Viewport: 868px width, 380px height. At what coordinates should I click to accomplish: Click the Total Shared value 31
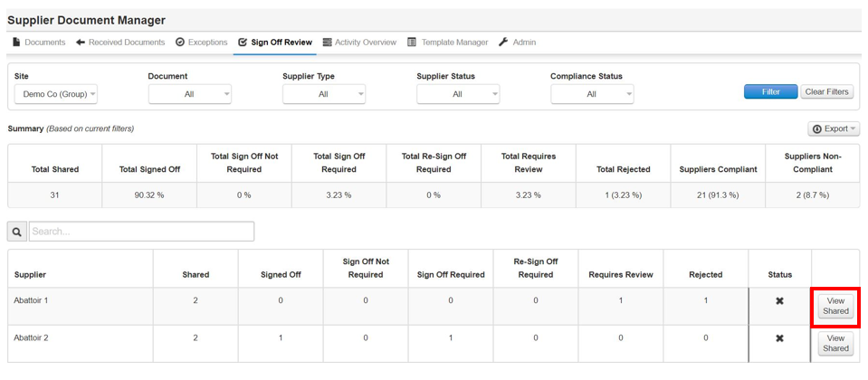(55, 195)
